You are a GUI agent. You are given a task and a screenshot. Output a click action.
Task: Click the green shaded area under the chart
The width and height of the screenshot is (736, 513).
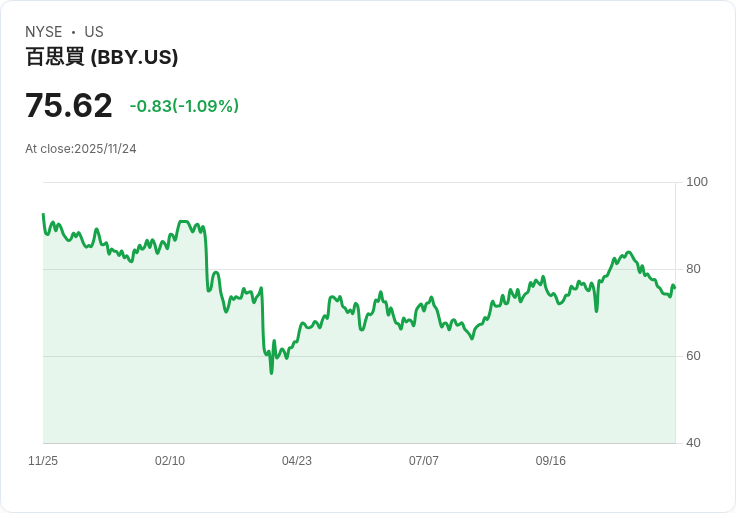pyautogui.click(x=400, y=400)
